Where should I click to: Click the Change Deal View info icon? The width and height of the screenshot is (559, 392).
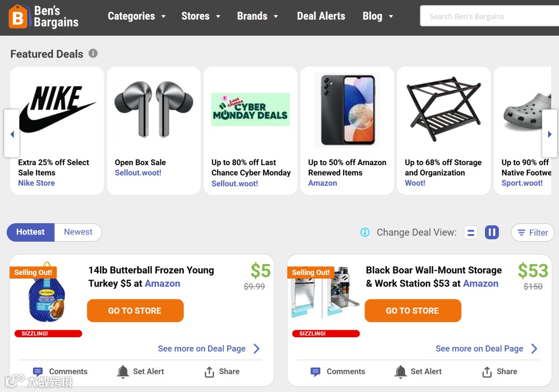(x=365, y=233)
